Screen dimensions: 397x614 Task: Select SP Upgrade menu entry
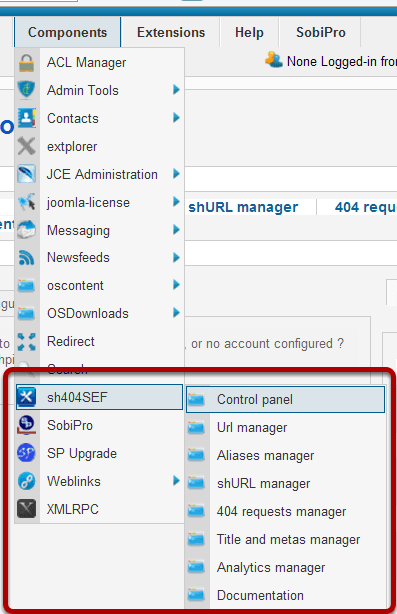coord(99,453)
